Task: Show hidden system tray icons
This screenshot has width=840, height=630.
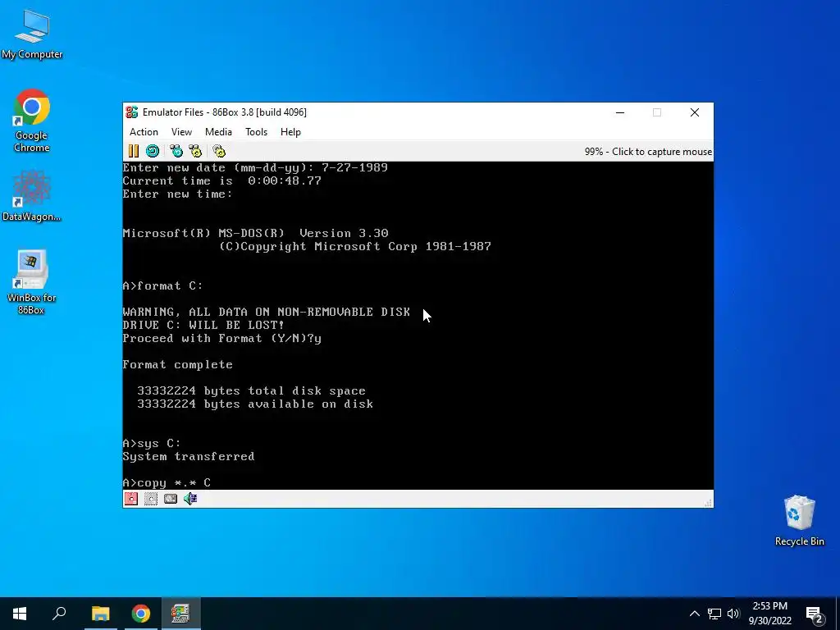Action: 694,614
